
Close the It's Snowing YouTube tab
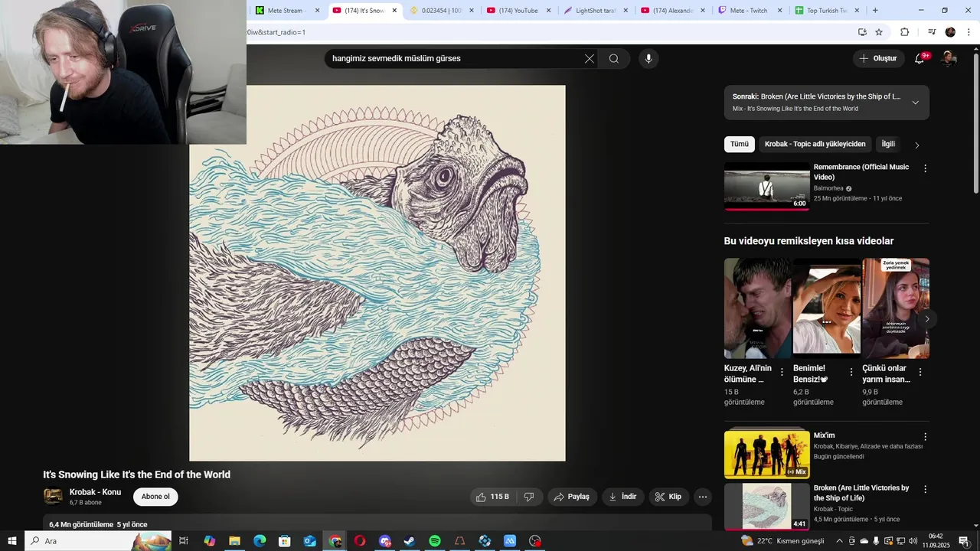pyautogui.click(x=394, y=11)
